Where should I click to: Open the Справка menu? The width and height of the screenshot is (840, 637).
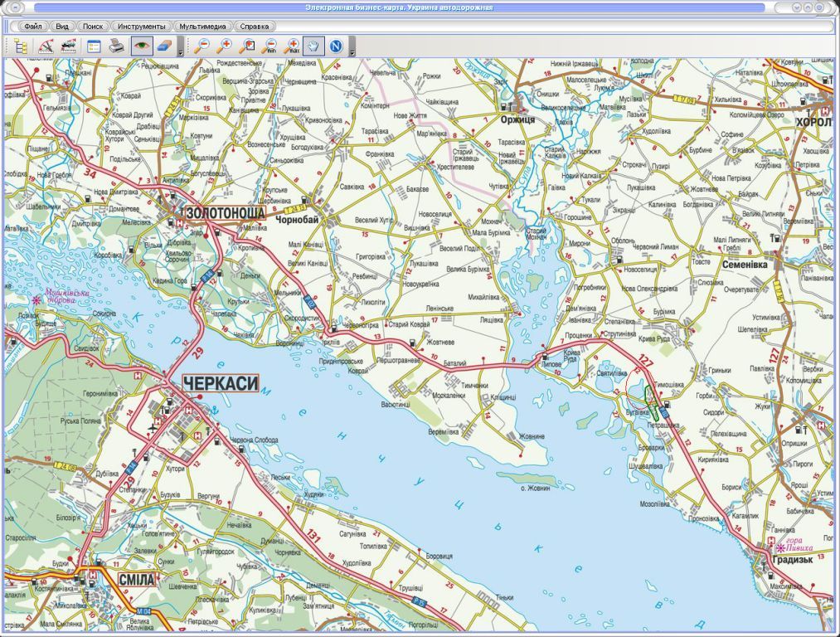[x=255, y=27]
